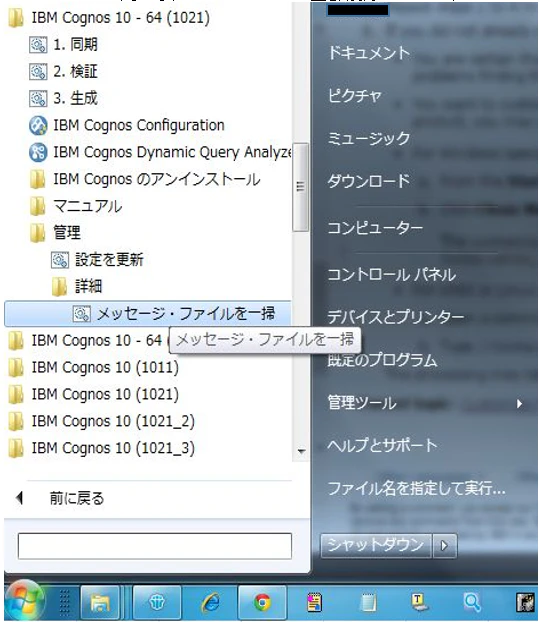Viewport: 539px width, 622px height.
Task: Launch IBM Cognos Dynamic Query Analyzer
Action: pos(173,152)
